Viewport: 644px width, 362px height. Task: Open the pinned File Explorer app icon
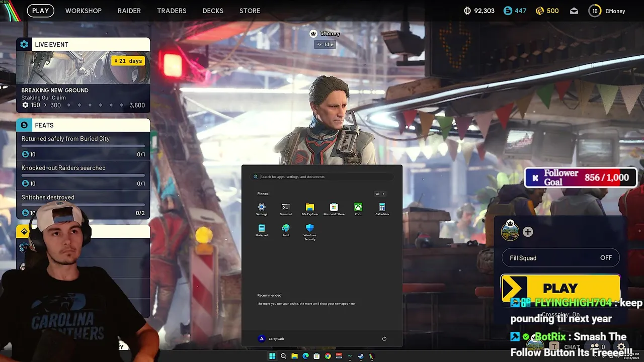coord(310,209)
